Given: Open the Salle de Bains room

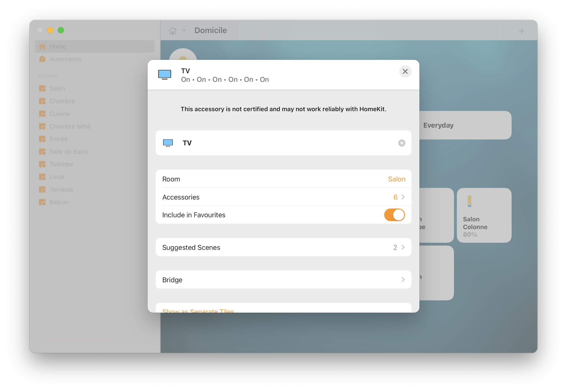Looking at the screenshot, I should 69,152.
